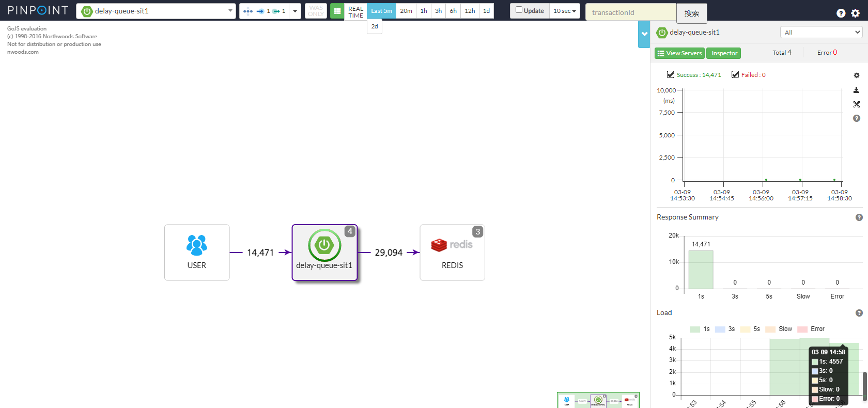Expand scatter chart to full screen
Image resolution: width=868 pixels, height=408 pixels.
[857, 104]
